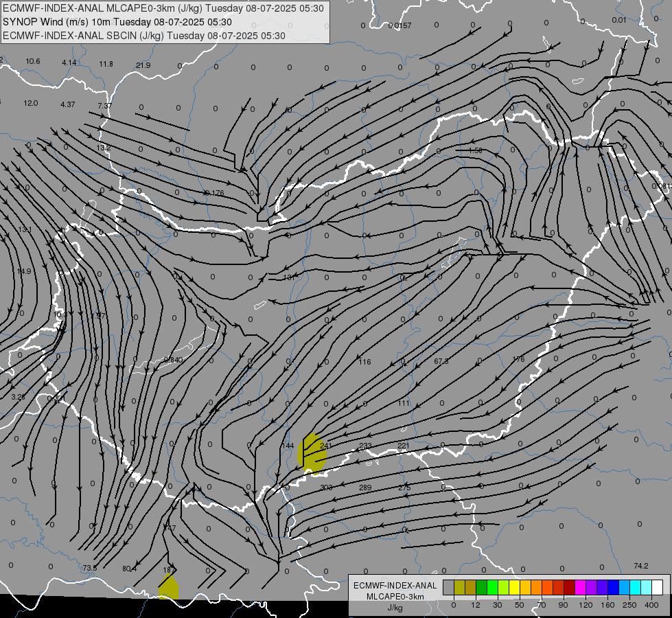
Task: Click the map value 73.5
Action: point(89,569)
